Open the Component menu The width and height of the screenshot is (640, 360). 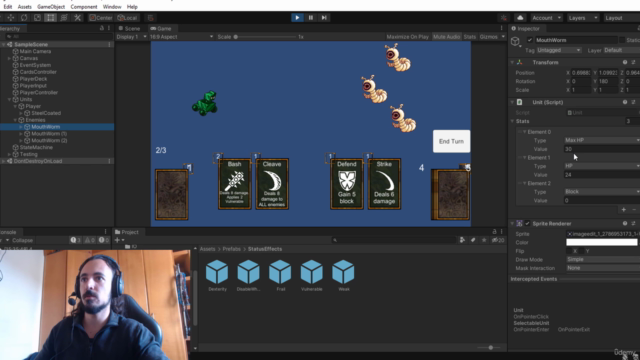tap(84, 7)
